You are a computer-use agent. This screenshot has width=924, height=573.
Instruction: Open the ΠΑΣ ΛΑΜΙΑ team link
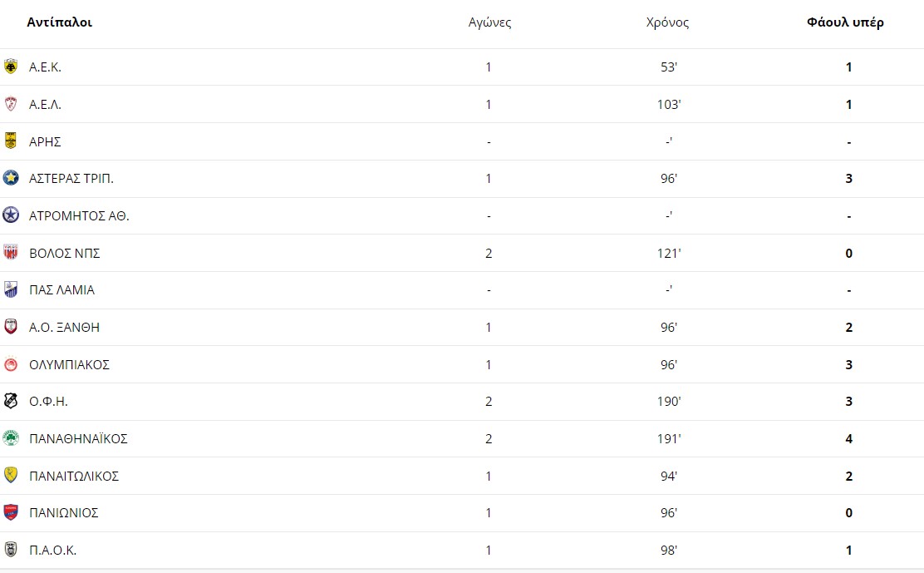(x=61, y=290)
